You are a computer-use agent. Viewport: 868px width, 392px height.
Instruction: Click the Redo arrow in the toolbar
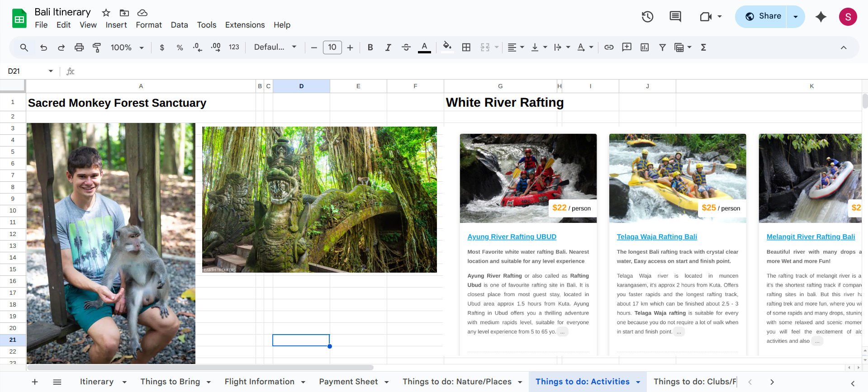coord(61,47)
